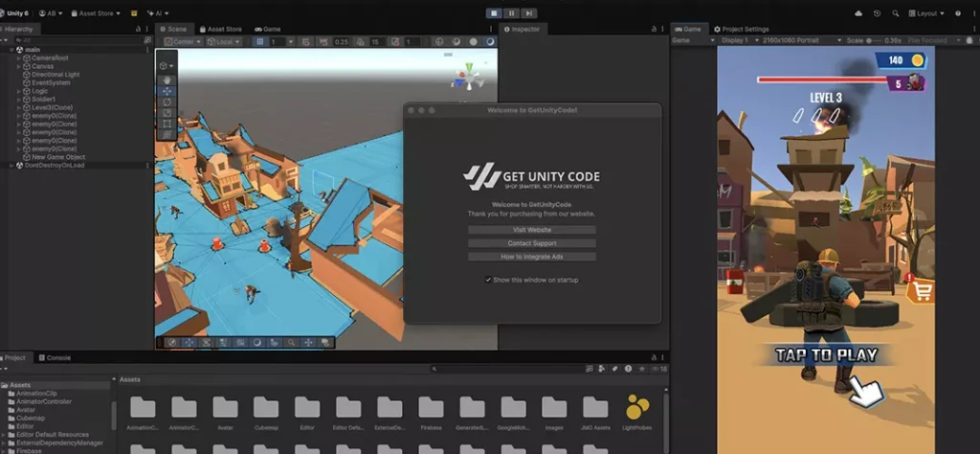The image size is (980, 454).
Task: Lock the Project panel
Action: 654,357
